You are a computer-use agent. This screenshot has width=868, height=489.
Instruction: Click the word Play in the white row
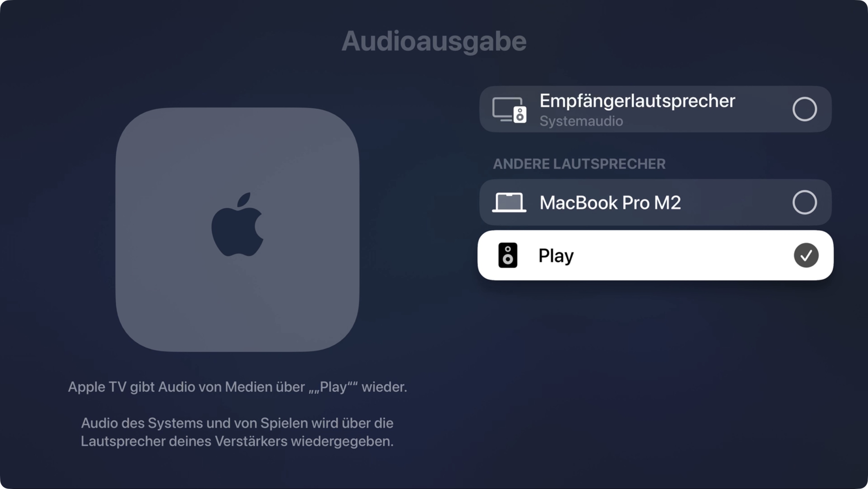point(556,256)
